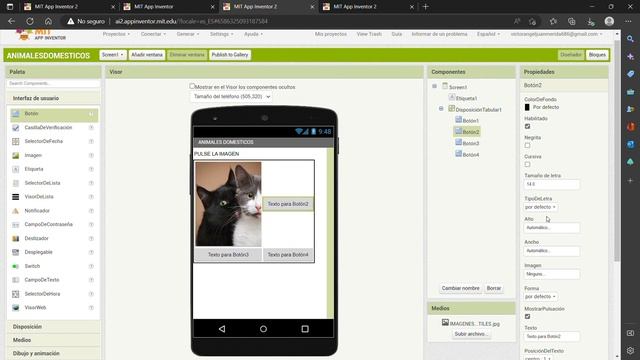Enable the Negrita checkbox
Viewport: 640px width, 360px height.
coord(527,146)
